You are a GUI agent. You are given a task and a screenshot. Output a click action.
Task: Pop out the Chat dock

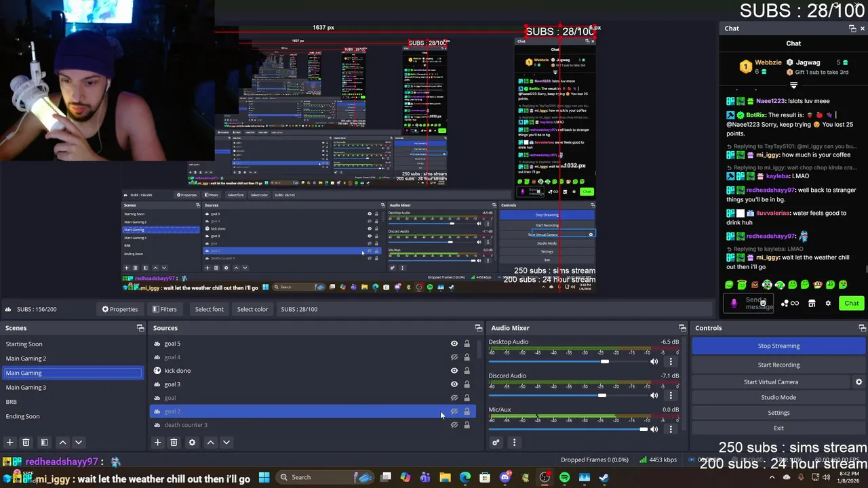click(x=852, y=28)
